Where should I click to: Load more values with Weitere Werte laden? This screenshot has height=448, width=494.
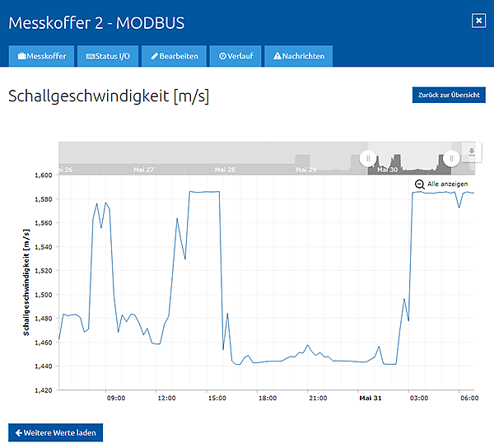click(x=55, y=432)
